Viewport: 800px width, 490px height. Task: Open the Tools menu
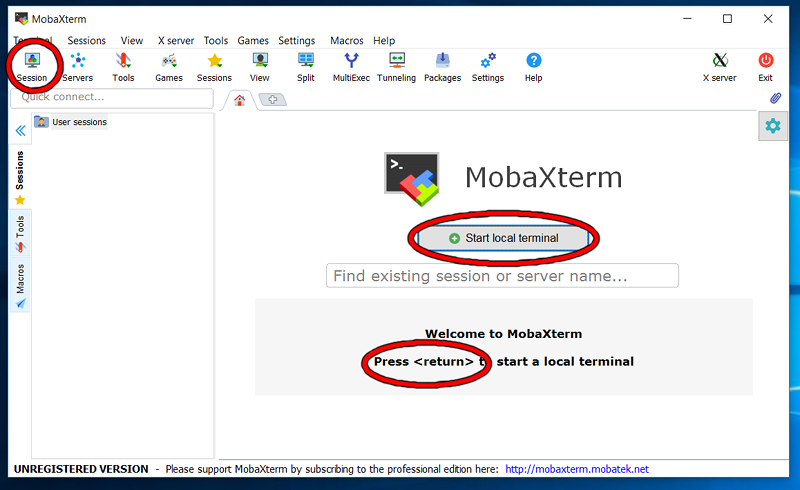point(216,40)
